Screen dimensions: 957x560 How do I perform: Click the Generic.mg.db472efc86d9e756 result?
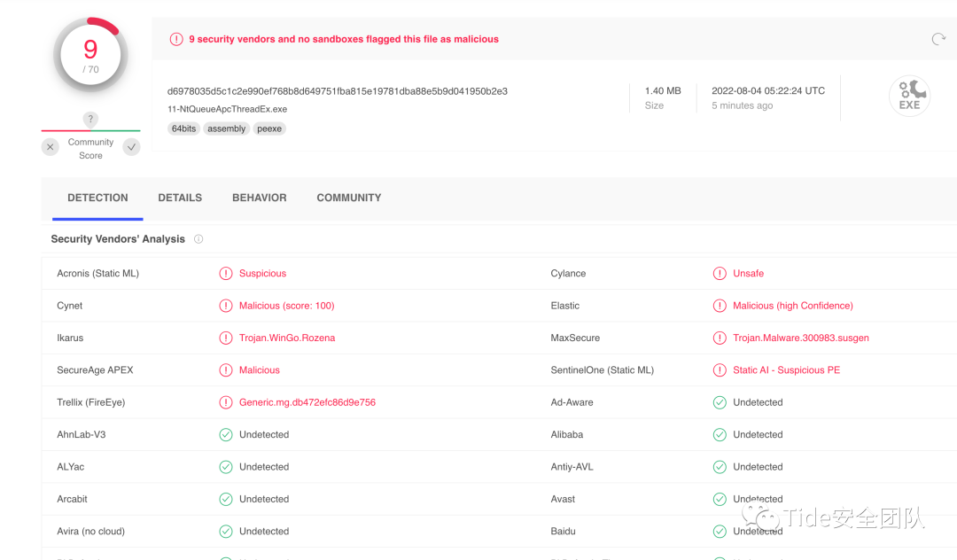307,402
